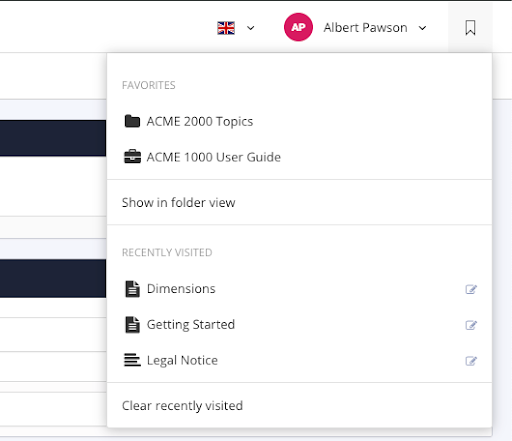
Task: Click the UK flag language icon
Action: (x=226, y=28)
